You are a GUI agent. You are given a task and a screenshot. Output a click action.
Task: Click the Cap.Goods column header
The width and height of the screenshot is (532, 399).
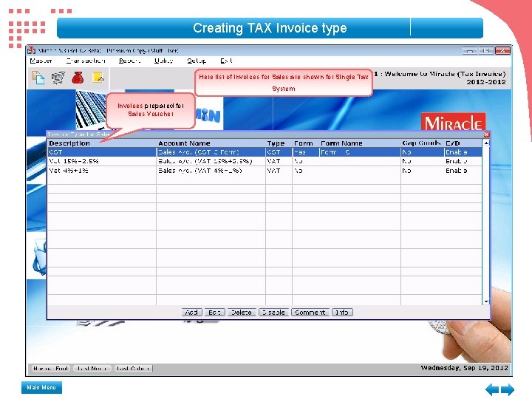(x=421, y=143)
